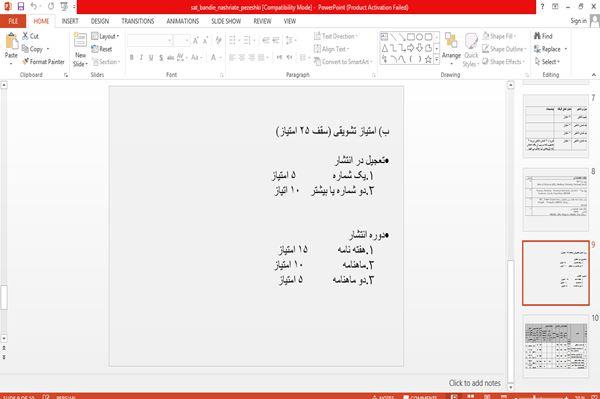
Task: Open the Copy dropdown arrow
Action: point(48,49)
